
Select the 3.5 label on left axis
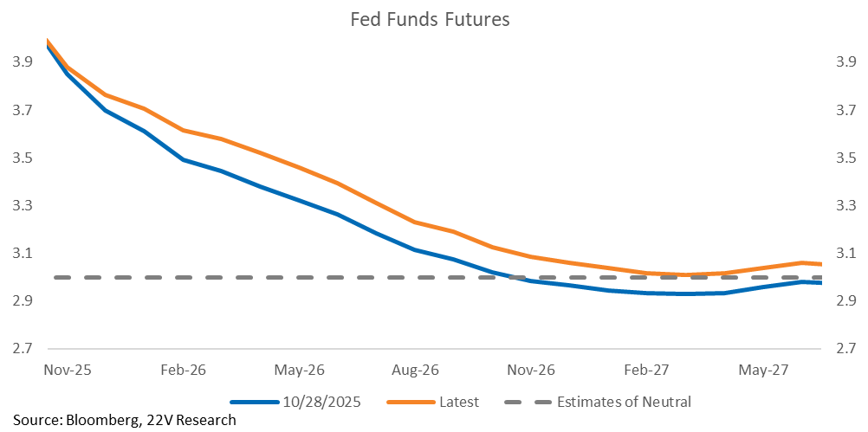(23, 158)
